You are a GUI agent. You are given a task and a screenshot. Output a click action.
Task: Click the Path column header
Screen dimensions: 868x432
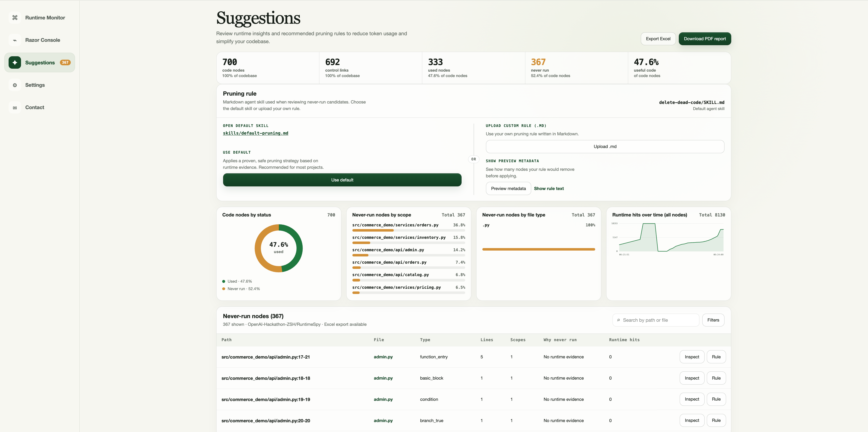226,340
